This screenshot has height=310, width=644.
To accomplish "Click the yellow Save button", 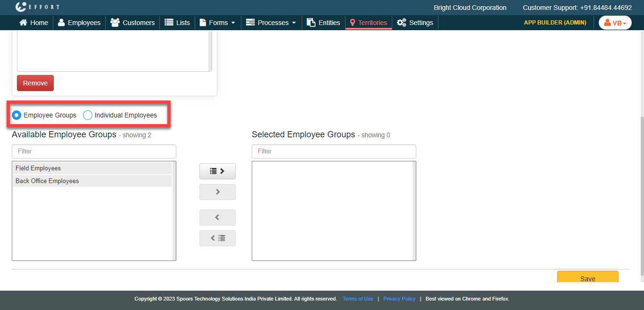I will tap(587, 277).
